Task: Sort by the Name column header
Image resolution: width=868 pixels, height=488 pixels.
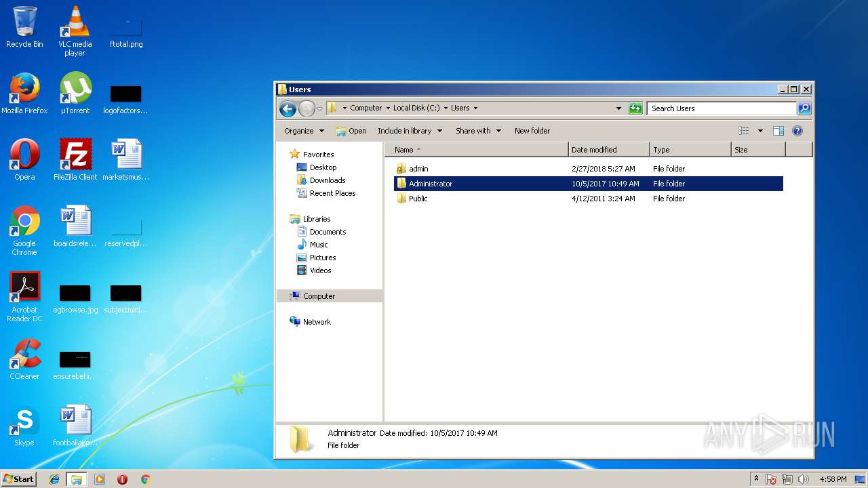Action: point(477,150)
